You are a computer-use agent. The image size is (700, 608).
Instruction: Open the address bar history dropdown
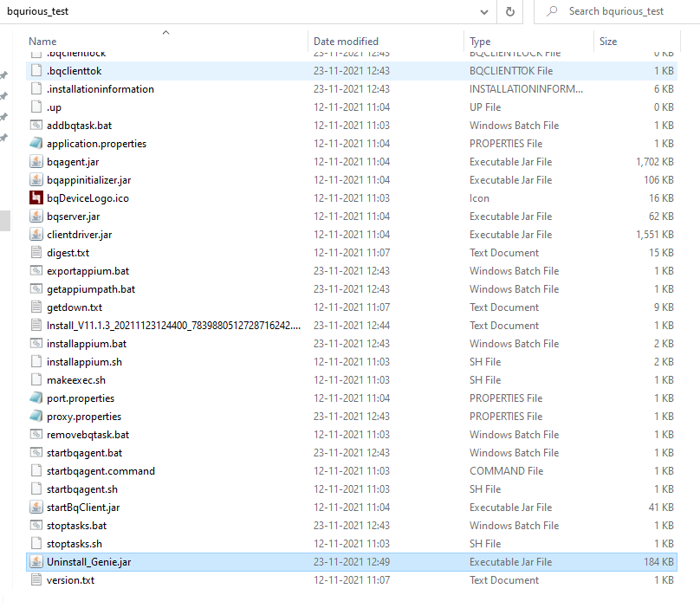click(x=484, y=12)
